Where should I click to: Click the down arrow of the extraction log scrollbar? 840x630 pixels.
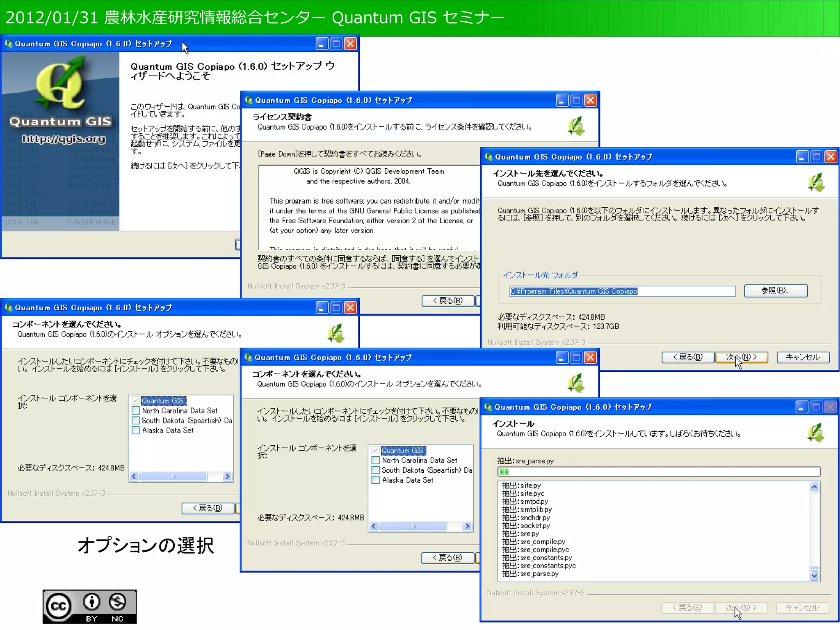pos(815,576)
